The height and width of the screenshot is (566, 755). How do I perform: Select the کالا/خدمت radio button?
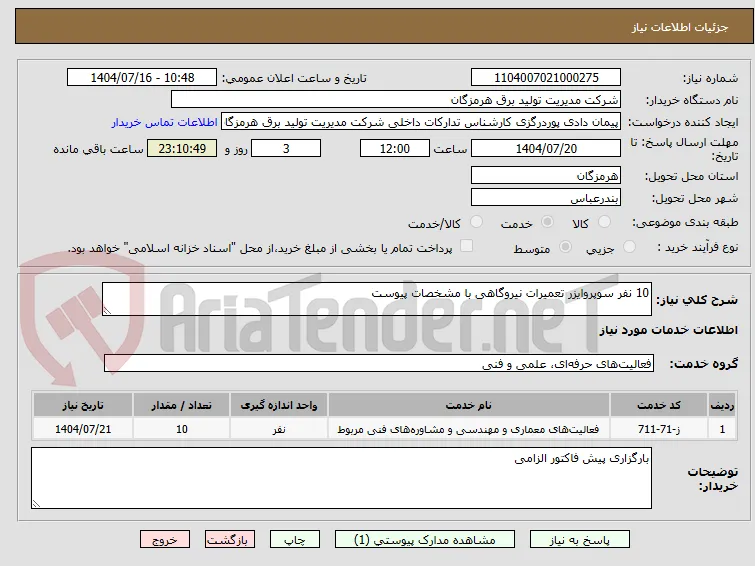click(x=476, y=222)
